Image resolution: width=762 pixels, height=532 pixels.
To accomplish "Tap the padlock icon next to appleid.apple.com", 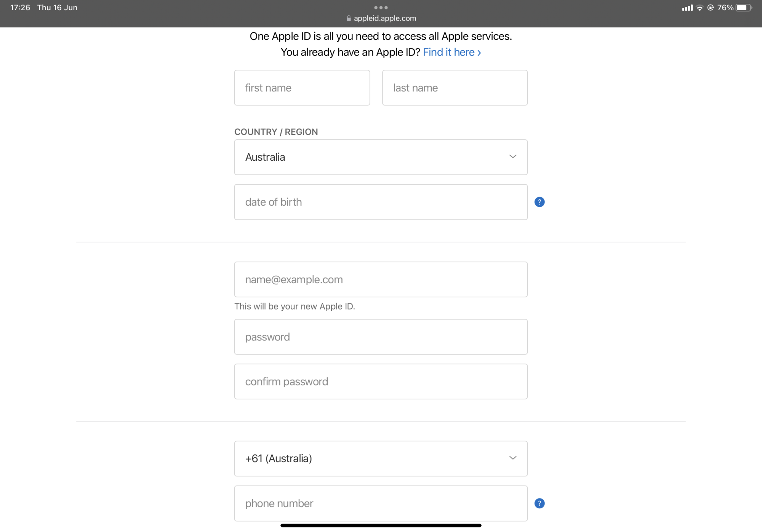I will point(349,18).
